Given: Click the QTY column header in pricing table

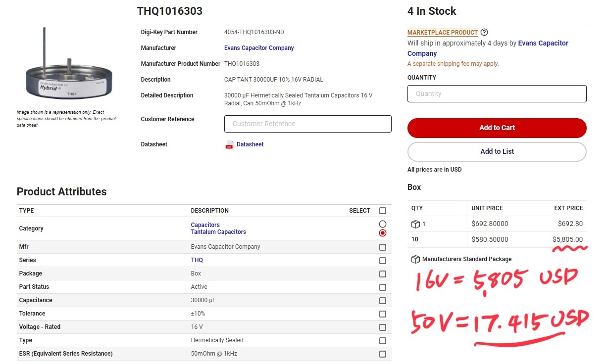Looking at the screenshot, I should click(417, 208).
